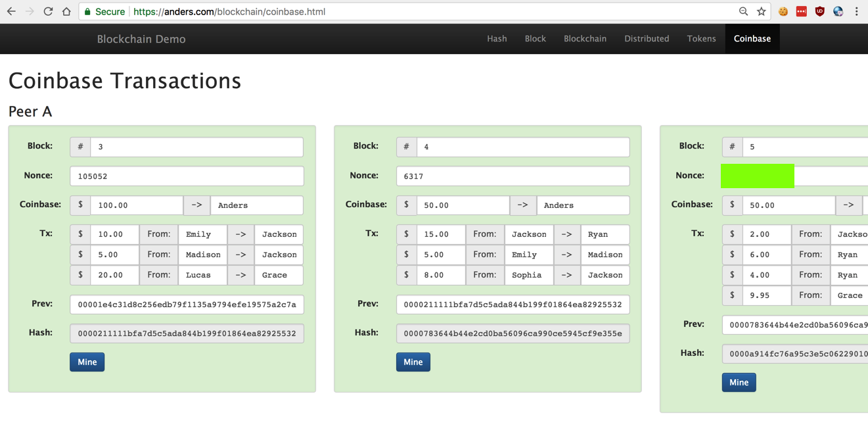Edit recipient Grace field in block 3

279,275
